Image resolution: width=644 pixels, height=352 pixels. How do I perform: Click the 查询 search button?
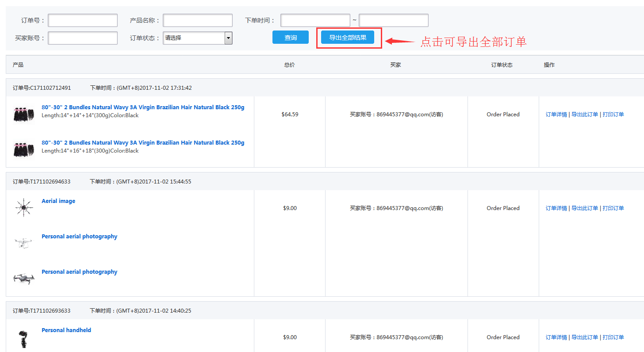click(x=291, y=38)
